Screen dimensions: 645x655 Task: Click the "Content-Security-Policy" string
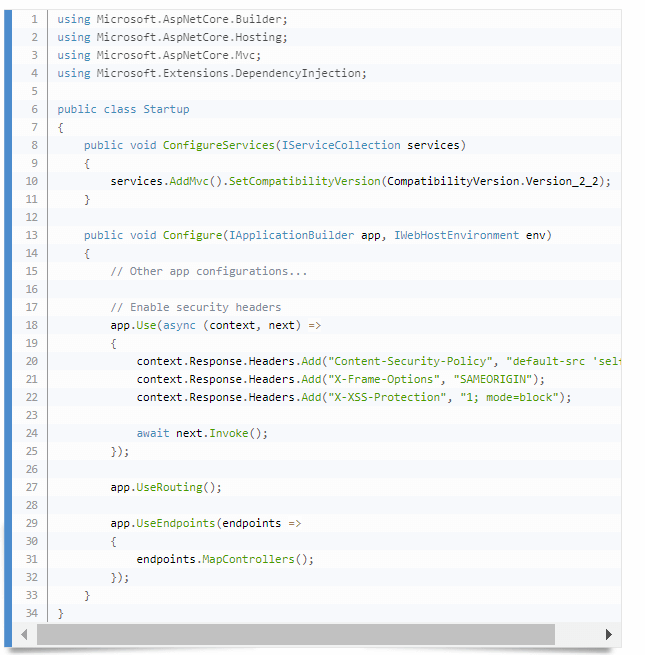pyautogui.click(x=414, y=361)
